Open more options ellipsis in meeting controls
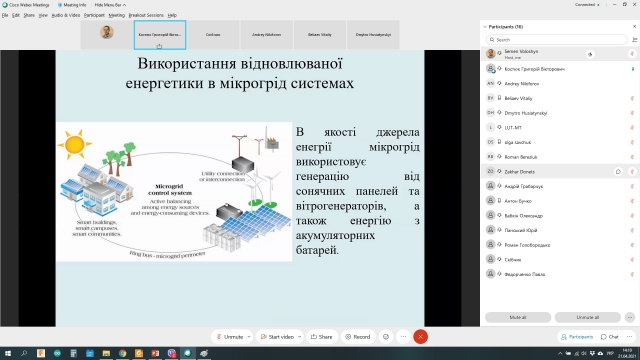Image resolution: width=640 pixels, height=360 pixels. pyautogui.click(x=403, y=337)
